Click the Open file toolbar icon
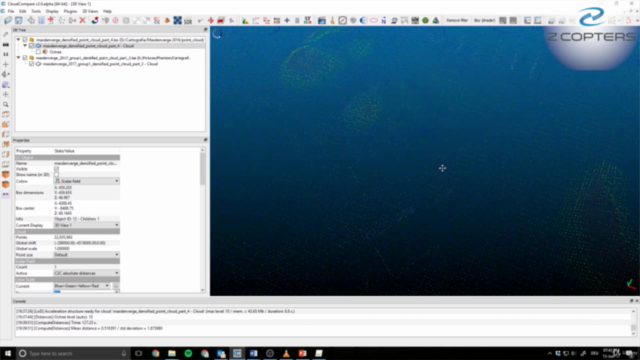The image size is (640, 360). pyautogui.click(x=8, y=20)
